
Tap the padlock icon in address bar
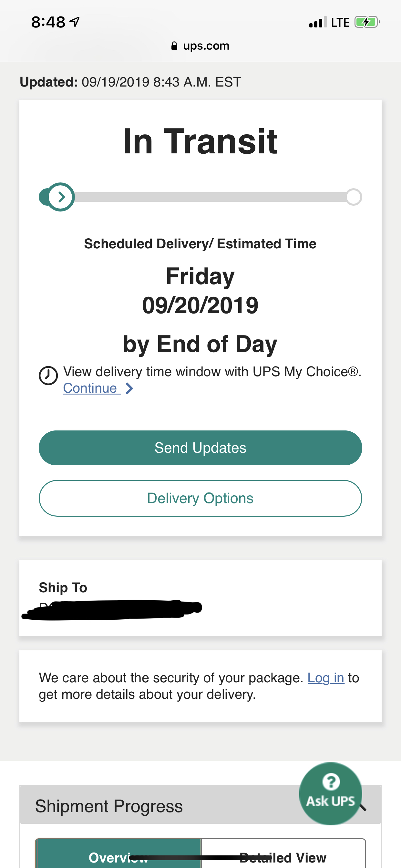174,46
